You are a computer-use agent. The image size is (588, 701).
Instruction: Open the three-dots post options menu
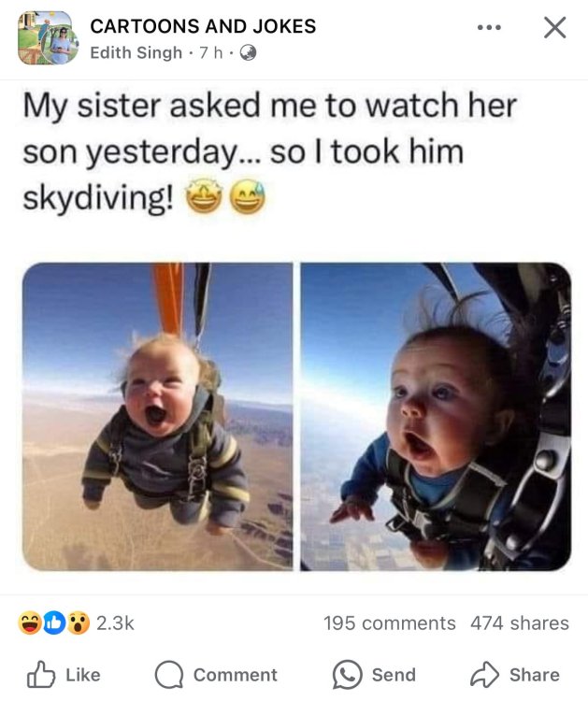point(489,28)
